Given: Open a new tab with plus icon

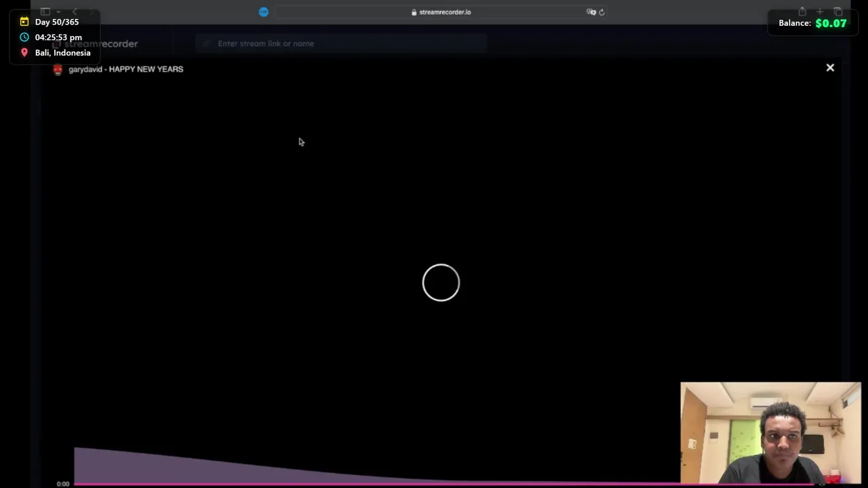Looking at the screenshot, I should pos(820,12).
